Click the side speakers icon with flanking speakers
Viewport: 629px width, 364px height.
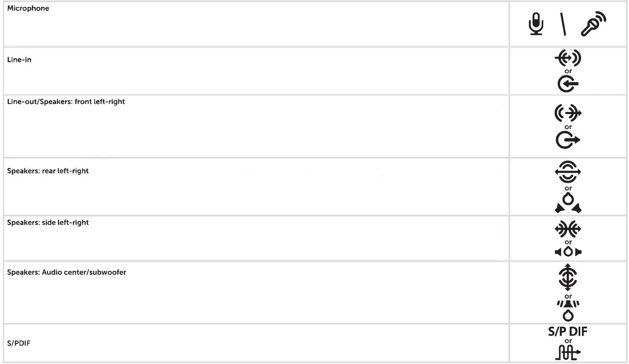[568, 252]
